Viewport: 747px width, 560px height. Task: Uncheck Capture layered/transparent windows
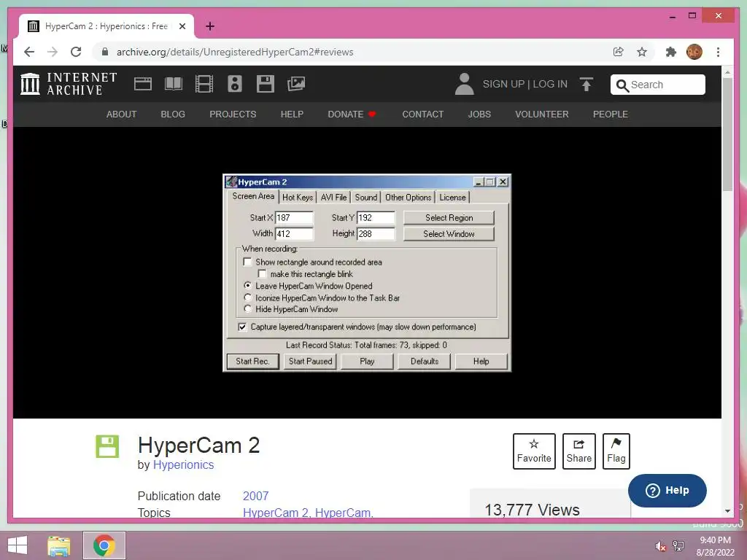[x=242, y=327]
